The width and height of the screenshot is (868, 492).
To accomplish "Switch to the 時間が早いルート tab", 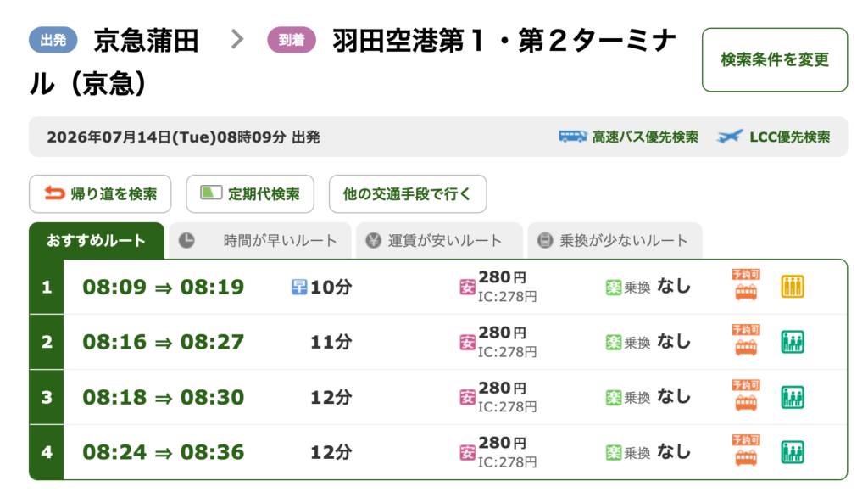I will coord(260,240).
